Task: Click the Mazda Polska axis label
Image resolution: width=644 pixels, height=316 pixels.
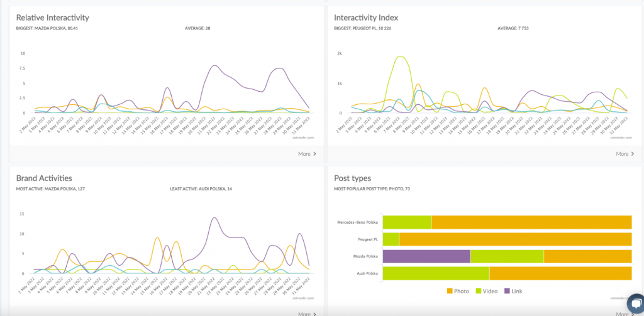Action: click(x=367, y=256)
